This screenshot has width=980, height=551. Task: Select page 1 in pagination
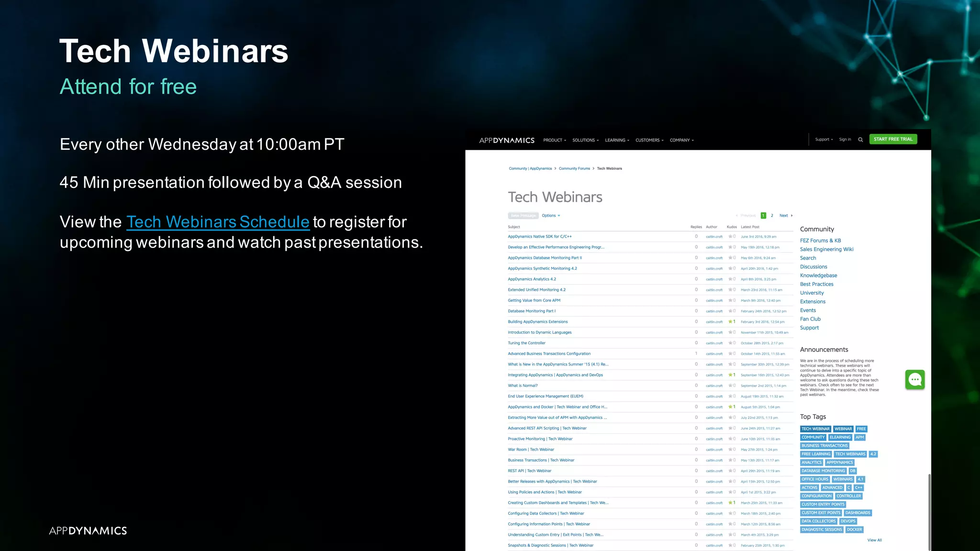tap(763, 216)
